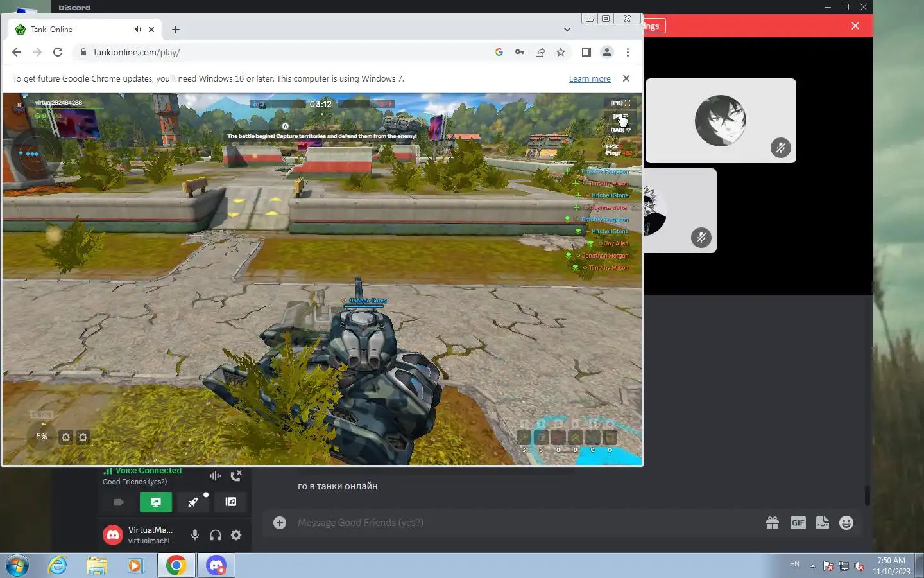Image resolution: width=924 pixels, height=578 pixels.
Task: Activate the last supply slot in the game
Action: 610,437
